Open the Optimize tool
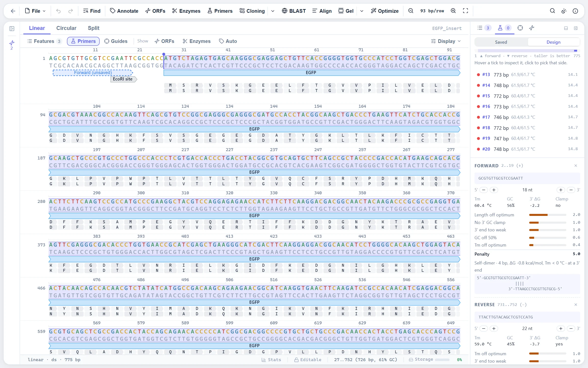Screen dimensions: 588x368 (385, 11)
